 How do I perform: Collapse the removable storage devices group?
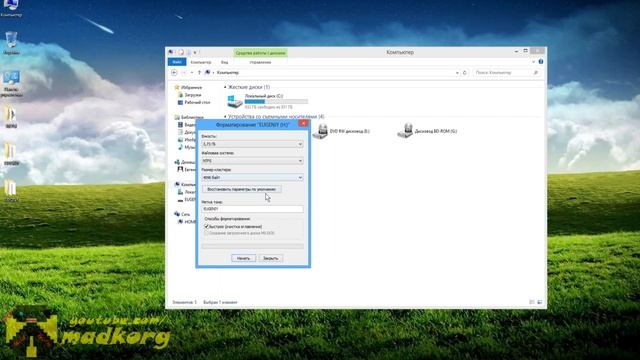tap(225, 117)
